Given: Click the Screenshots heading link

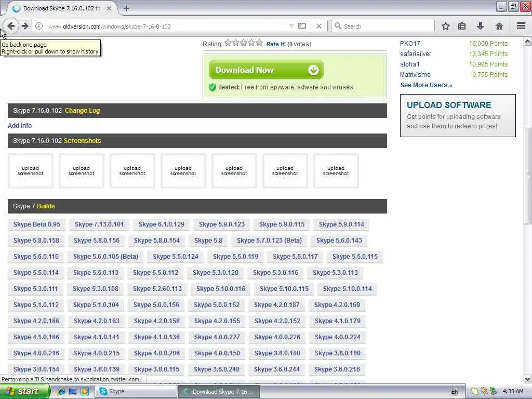Looking at the screenshot, I should 83,141.
